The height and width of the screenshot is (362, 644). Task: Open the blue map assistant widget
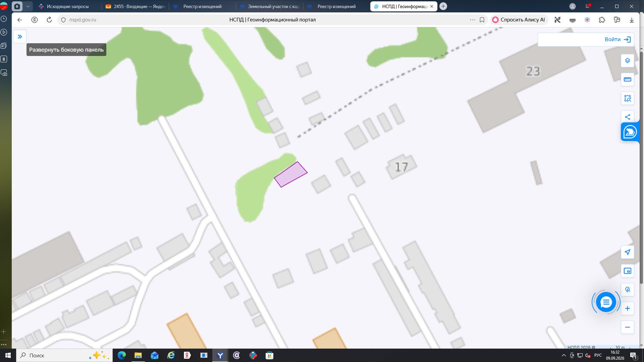(x=630, y=132)
